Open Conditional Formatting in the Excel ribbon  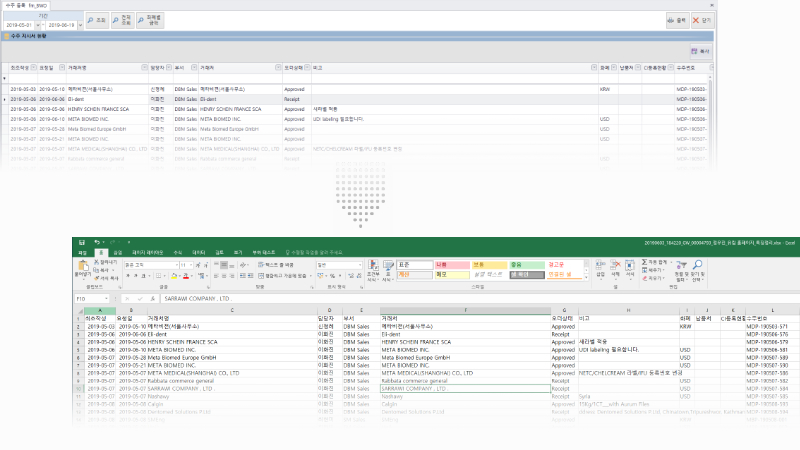(x=373, y=271)
